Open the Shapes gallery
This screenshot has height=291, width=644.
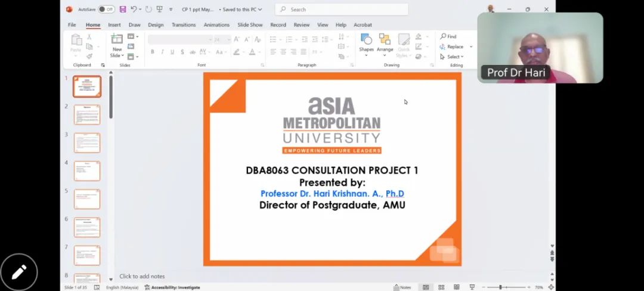366,43
